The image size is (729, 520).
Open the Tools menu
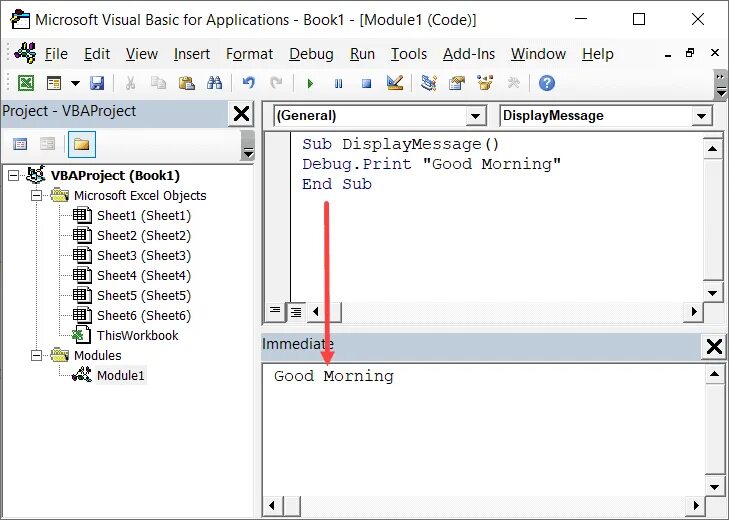pos(409,54)
